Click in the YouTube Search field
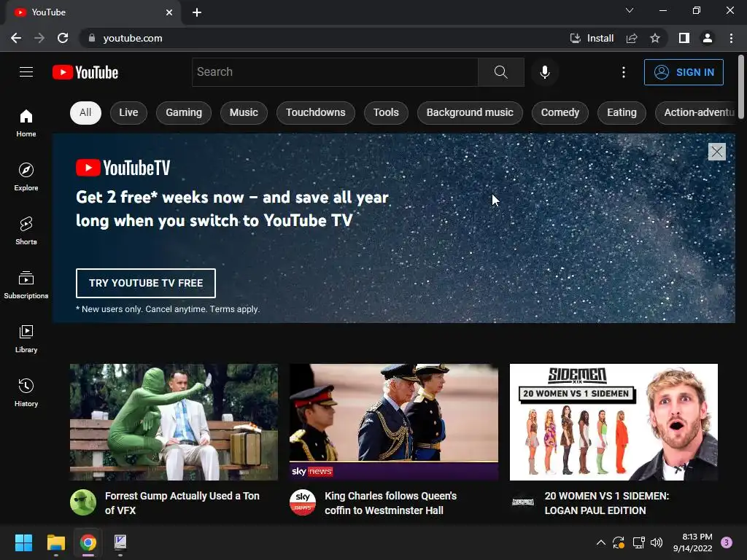Screen dimensions: 747x560 [335, 72]
